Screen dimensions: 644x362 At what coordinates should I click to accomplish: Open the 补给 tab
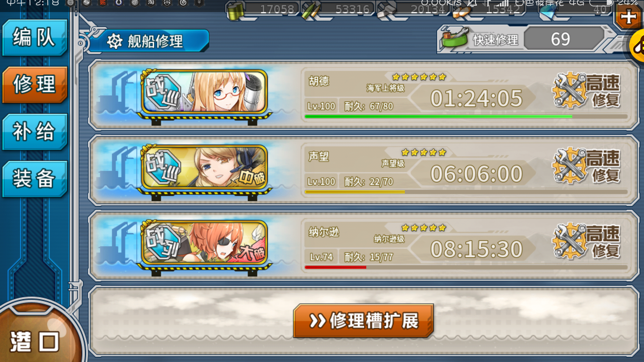pyautogui.click(x=35, y=131)
